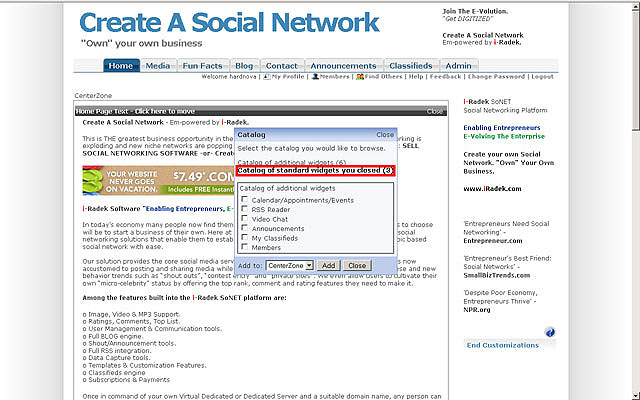Click the Find Others icon link
Screen dimensions: 640x400
click(359, 76)
